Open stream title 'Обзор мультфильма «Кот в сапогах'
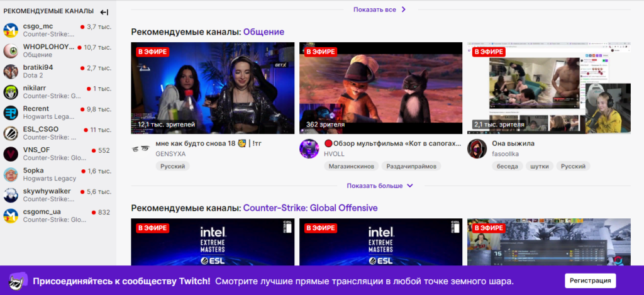Screen dimensions: 644x295 (392, 144)
